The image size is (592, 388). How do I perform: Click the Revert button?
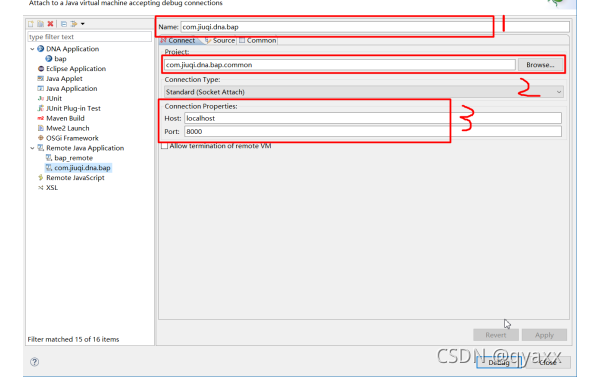(x=496, y=335)
